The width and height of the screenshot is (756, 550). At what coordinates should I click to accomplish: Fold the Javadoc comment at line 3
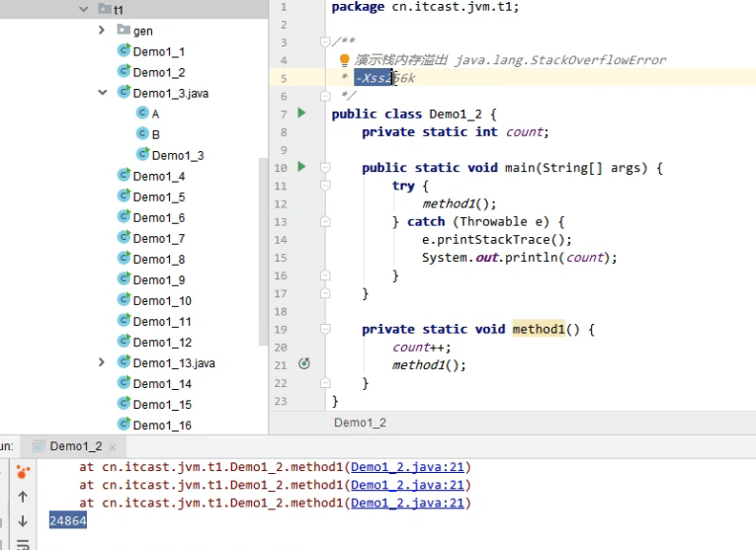(325, 41)
